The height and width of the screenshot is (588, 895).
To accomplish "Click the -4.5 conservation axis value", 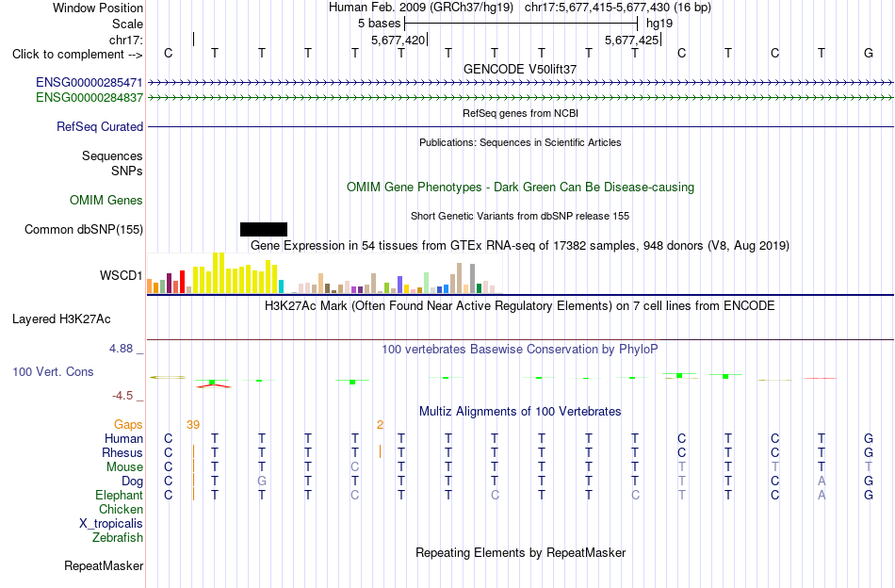I will point(122,396).
